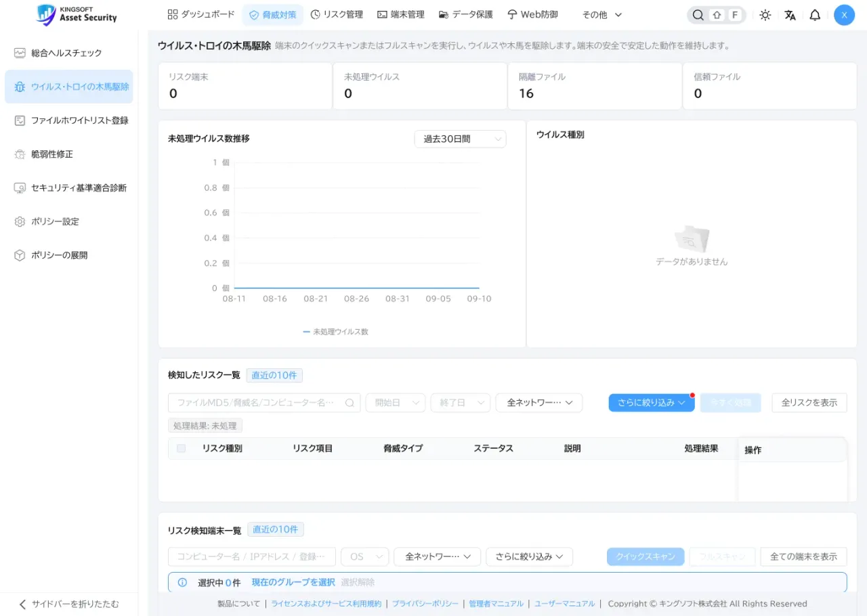This screenshot has height=616, width=867.
Task: Switch to リスク管理 top tab
Action: pyautogui.click(x=337, y=14)
